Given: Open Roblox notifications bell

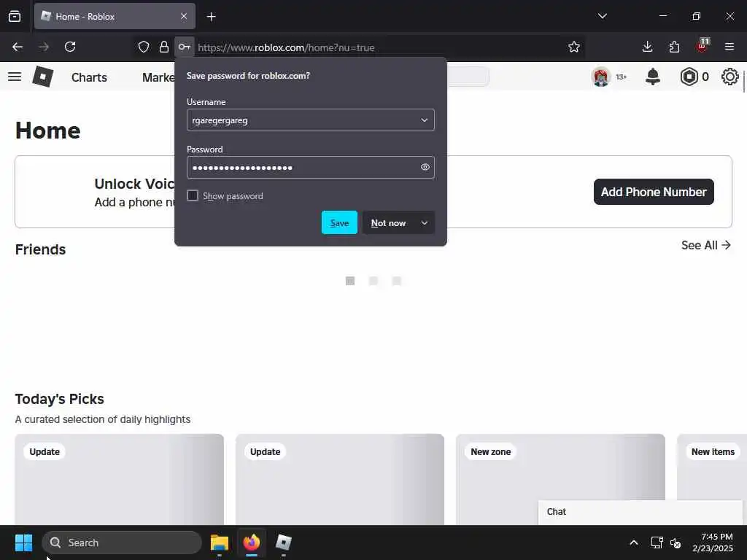Looking at the screenshot, I should [653, 76].
